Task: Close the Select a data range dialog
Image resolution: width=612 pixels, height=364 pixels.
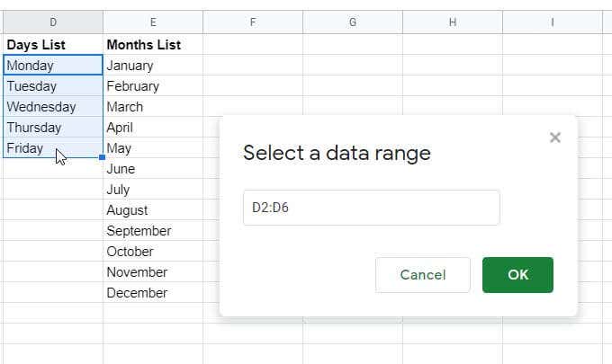Action: click(x=554, y=138)
